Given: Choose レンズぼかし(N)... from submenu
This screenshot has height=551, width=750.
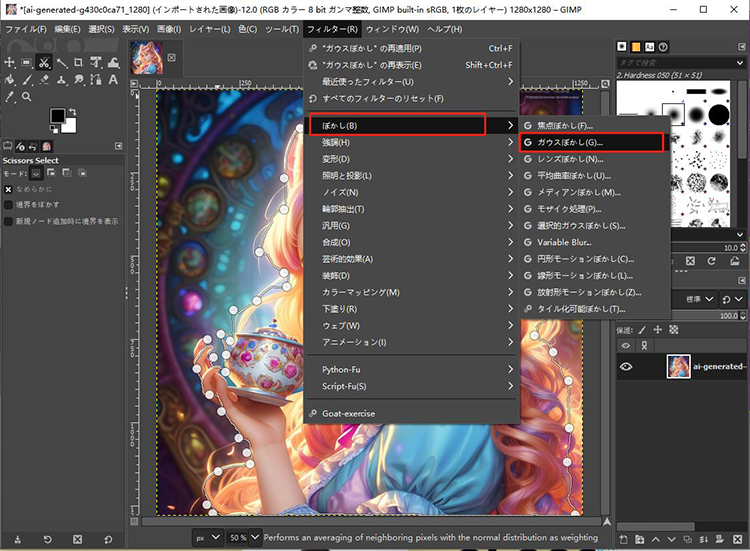Looking at the screenshot, I should pos(594,159).
